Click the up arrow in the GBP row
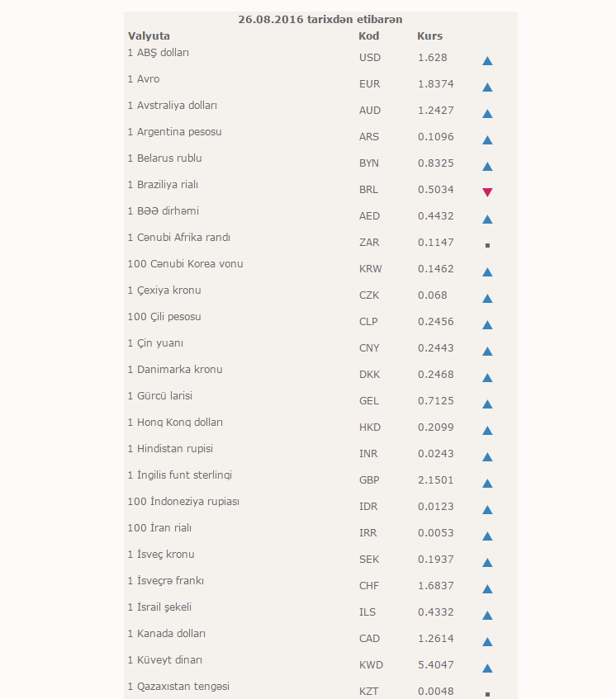Viewport: 616px width, 699px height. coord(487,484)
